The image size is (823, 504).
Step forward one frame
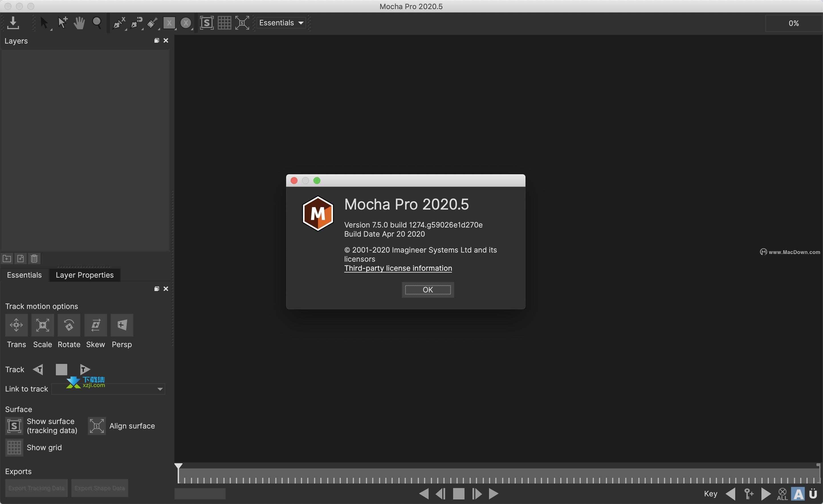pos(477,494)
